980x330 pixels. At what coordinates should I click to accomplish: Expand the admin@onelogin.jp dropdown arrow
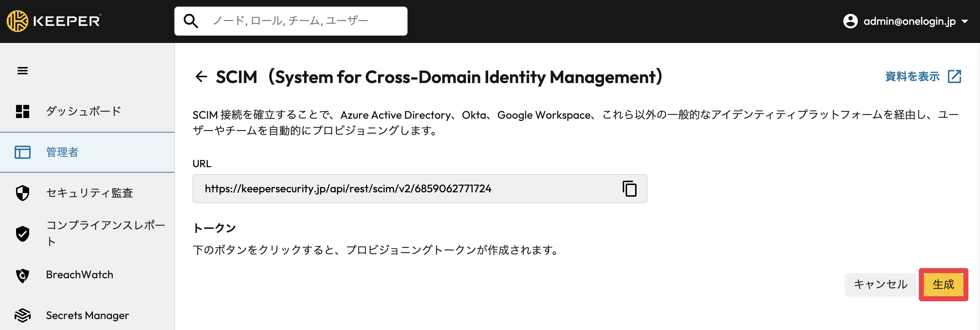(964, 21)
